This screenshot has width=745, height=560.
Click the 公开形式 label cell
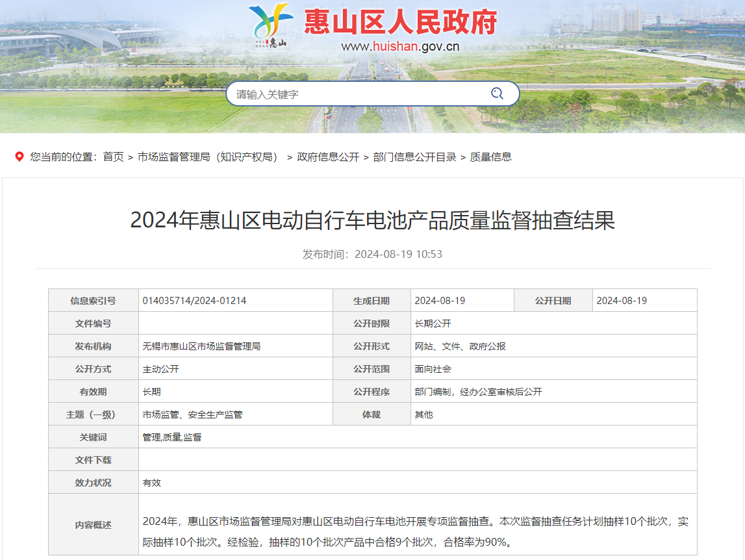372,346
